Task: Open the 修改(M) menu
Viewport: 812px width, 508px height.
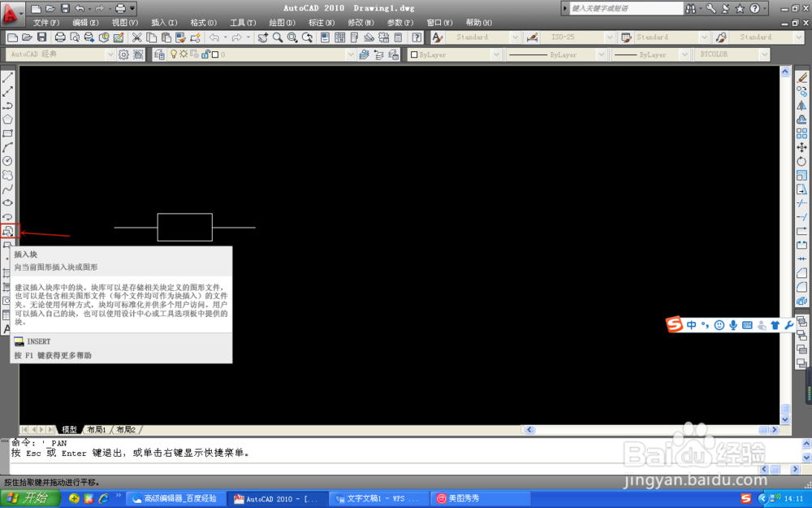Action: point(361,23)
